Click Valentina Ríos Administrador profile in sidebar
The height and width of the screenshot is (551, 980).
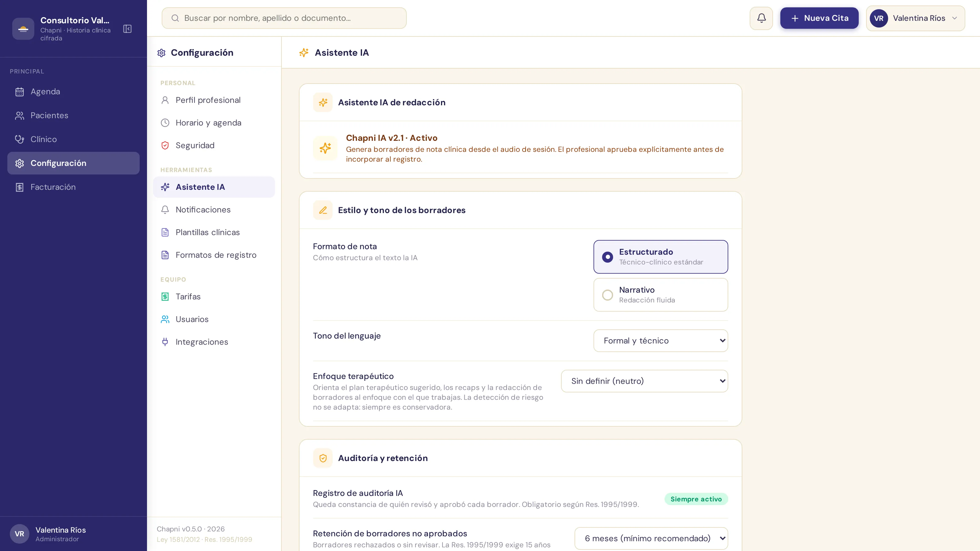(x=73, y=534)
